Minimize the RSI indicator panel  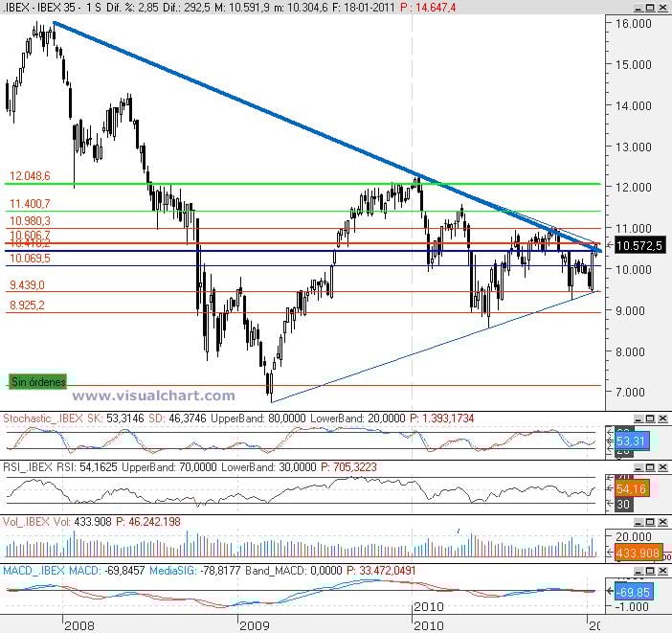tap(638, 466)
